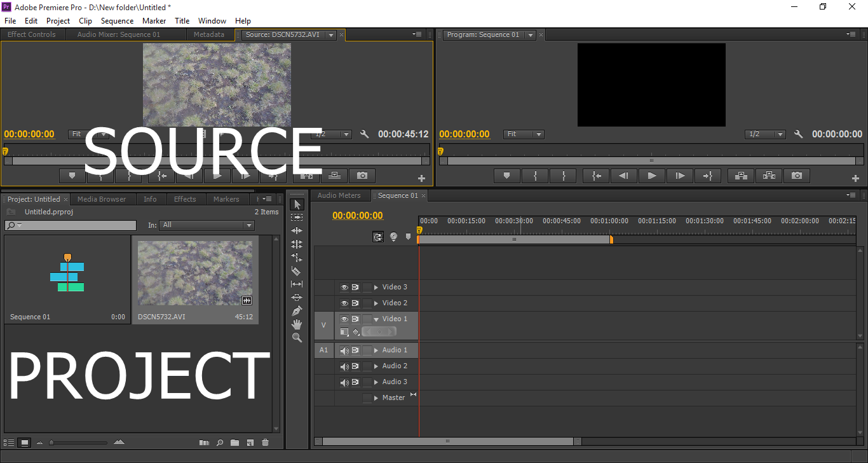The width and height of the screenshot is (868, 463).
Task: Click New Bin folder icon in Project panel
Action: [x=234, y=443]
